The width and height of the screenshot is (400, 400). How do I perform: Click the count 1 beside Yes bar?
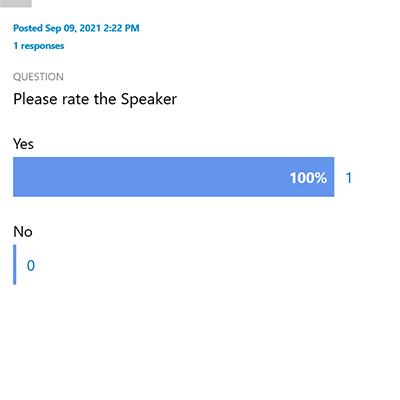(x=349, y=178)
